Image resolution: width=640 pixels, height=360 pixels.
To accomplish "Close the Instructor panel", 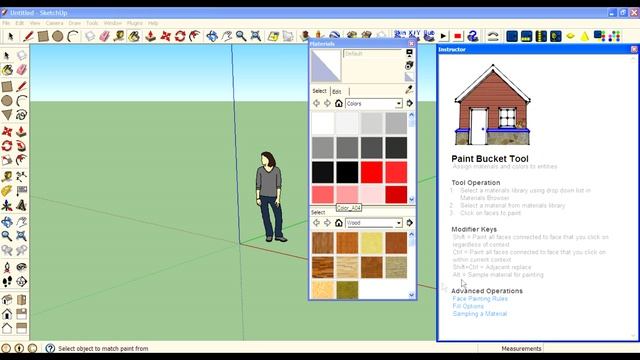I will [634, 49].
